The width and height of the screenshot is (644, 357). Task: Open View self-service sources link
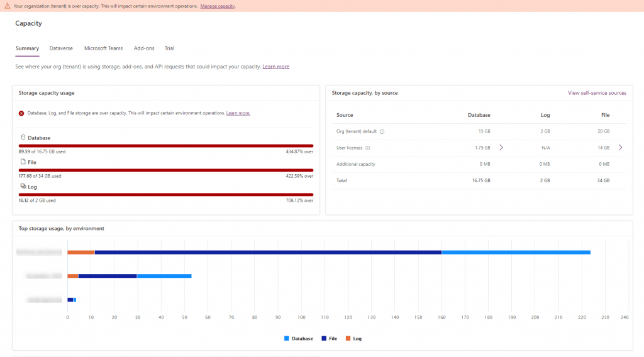pos(597,93)
